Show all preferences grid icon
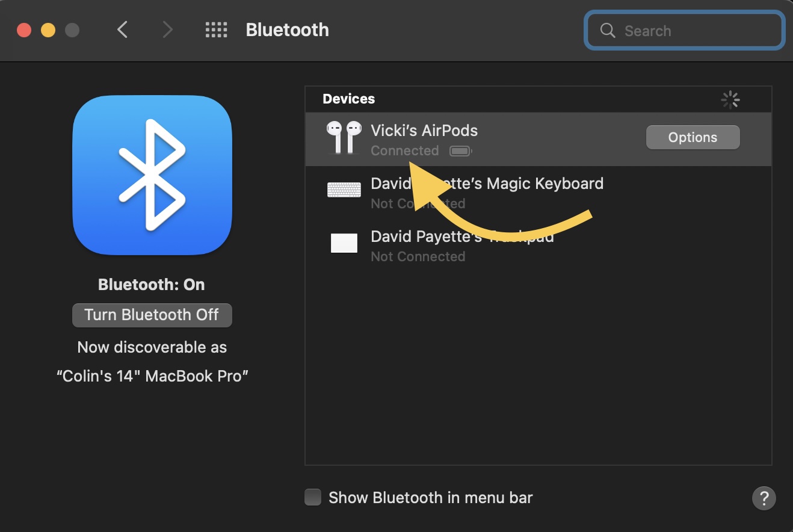This screenshot has height=532, width=793. point(216,29)
